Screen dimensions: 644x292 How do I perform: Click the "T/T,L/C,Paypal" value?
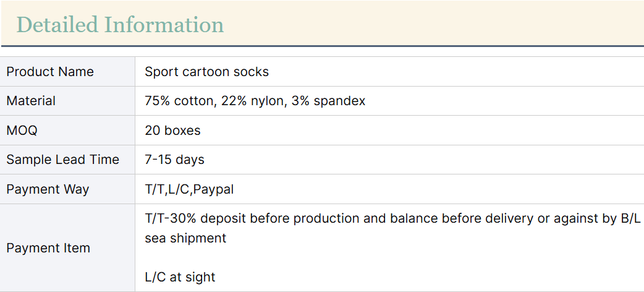pyautogui.click(x=189, y=189)
